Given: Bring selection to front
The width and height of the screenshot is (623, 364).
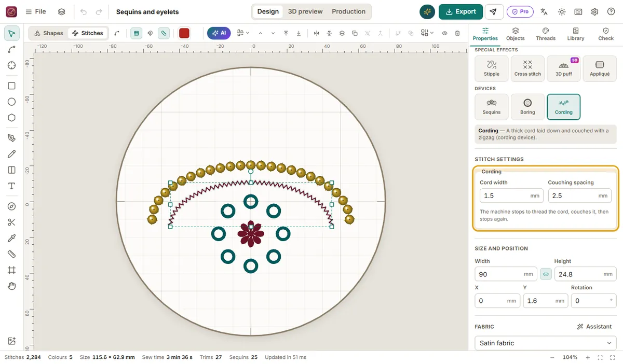Looking at the screenshot, I should click(x=286, y=33).
